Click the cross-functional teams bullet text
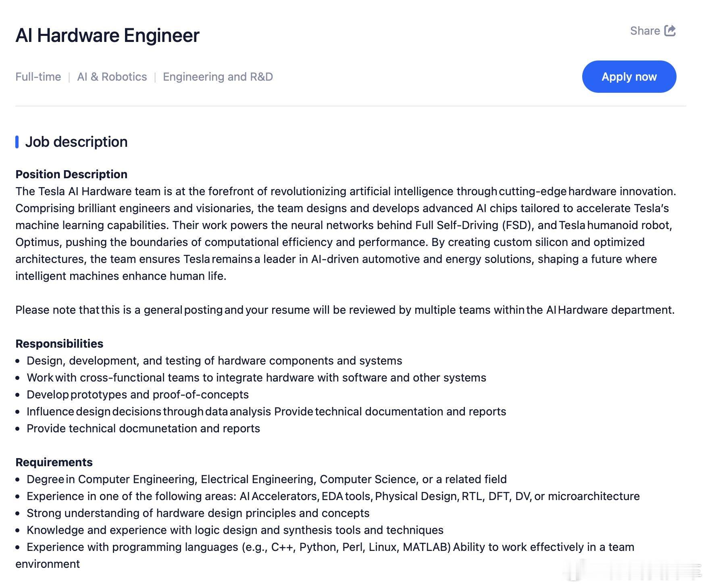 coord(256,377)
